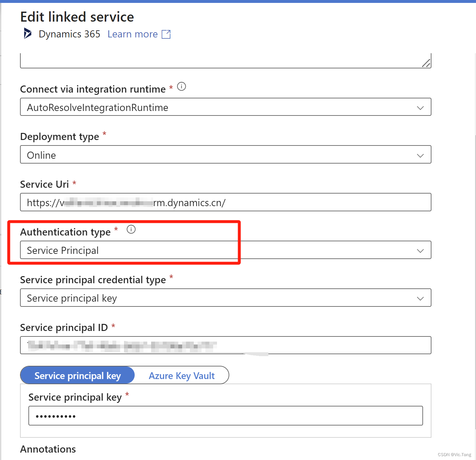
Task: Open the Authentication type dropdown showing Service Principal
Action: coord(226,250)
